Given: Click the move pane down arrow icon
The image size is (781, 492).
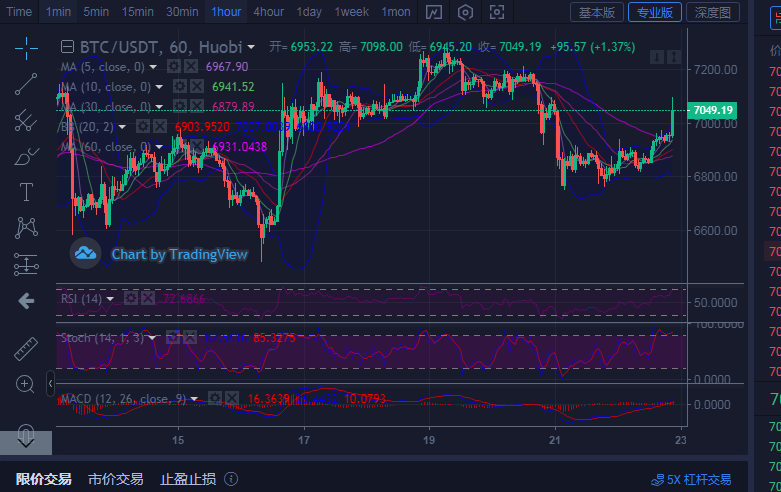Looking at the screenshot, I should coord(656,57).
